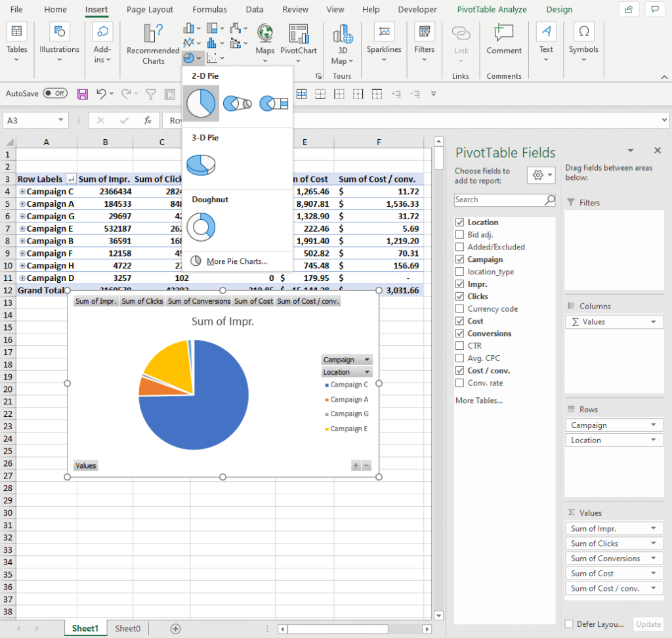Viewport: 672px width, 638px height.
Task: Check the CTR field
Action: pyautogui.click(x=459, y=345)
